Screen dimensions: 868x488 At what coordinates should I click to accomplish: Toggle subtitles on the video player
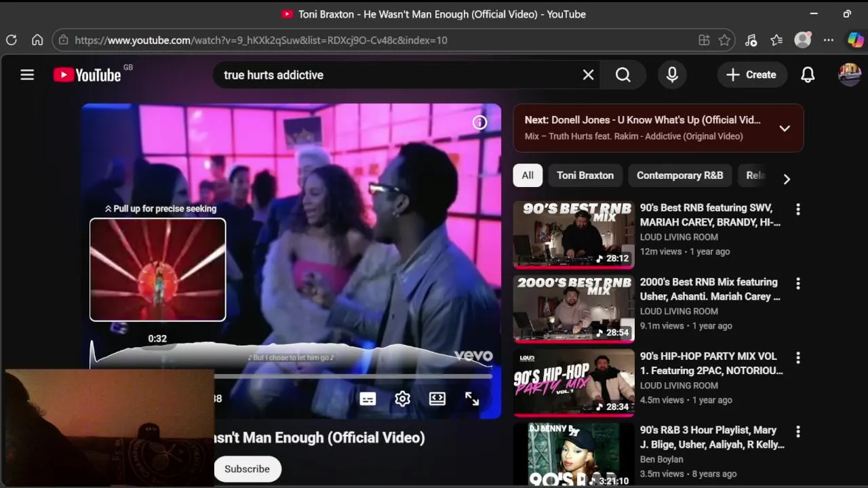(368, 399)
